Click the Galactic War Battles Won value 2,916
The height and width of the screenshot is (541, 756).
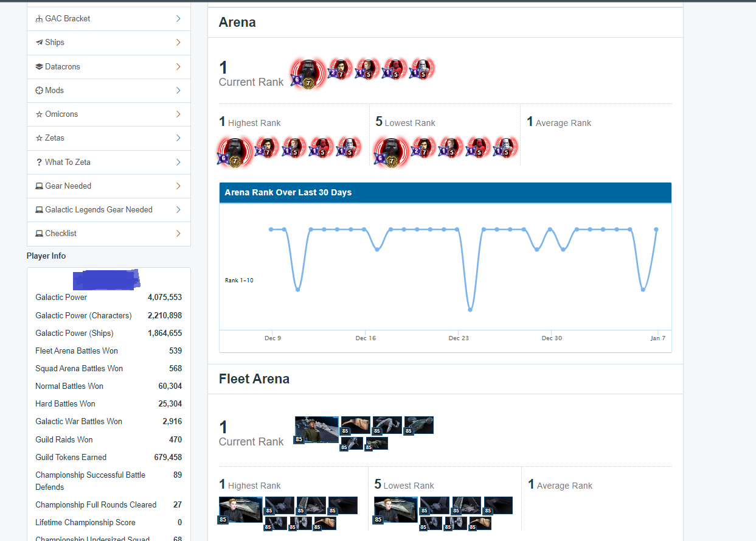click(x=172, y=422)
